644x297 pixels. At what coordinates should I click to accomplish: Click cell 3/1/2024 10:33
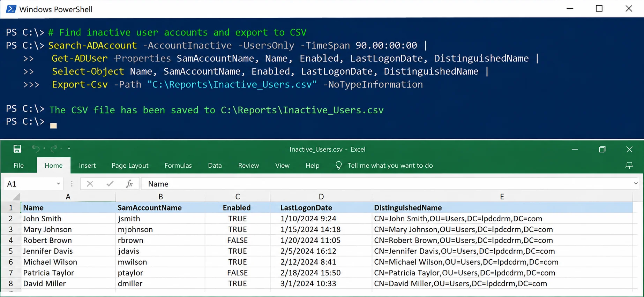[321, 283]
